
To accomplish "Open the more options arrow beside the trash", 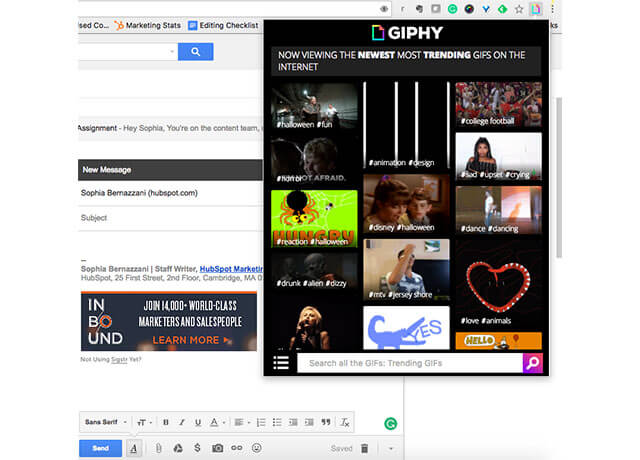I will (x=390, y=448).
